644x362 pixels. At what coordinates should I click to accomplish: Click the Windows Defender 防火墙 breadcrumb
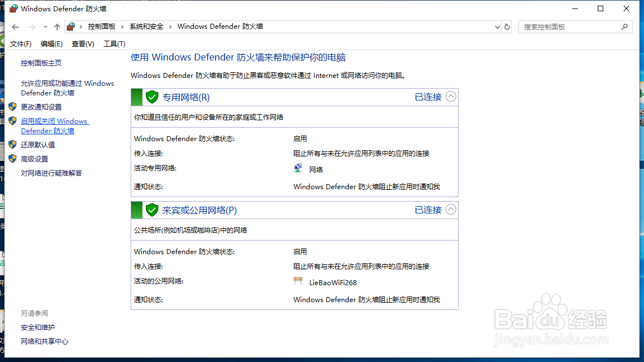click(x=220, y=27)
